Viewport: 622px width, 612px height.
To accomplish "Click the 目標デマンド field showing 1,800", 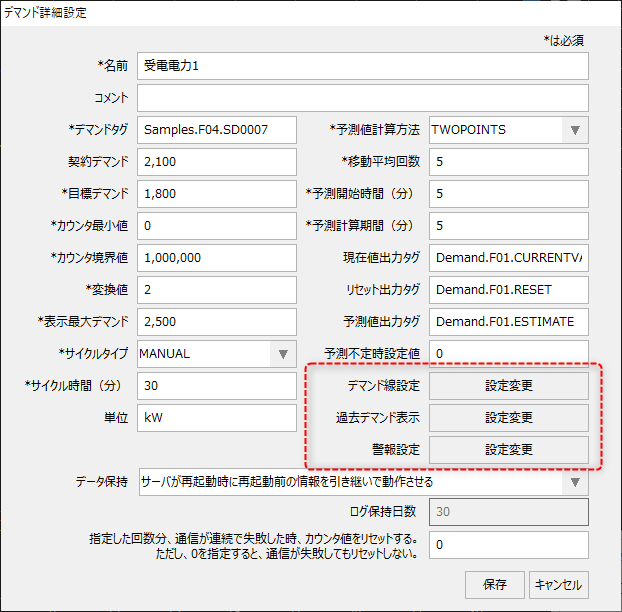I will [x=217, y=193].
